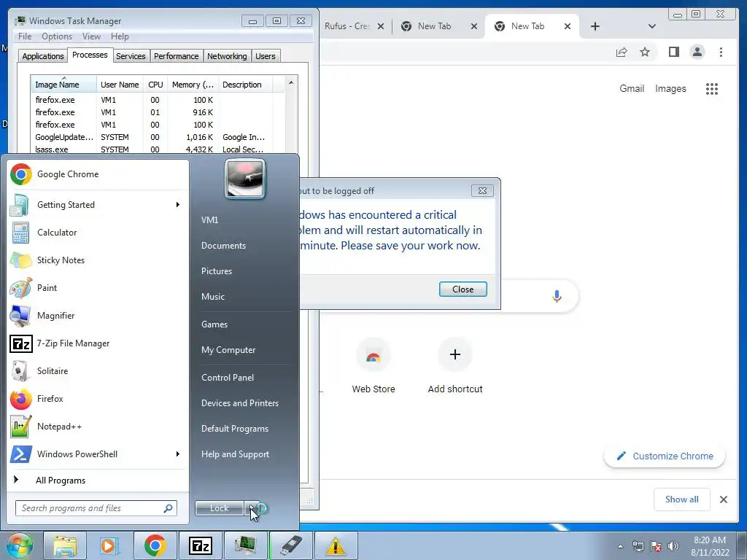Open Google apps grid icon
The width and height of the screenshot is (747, 560).
tap(712, 88)
